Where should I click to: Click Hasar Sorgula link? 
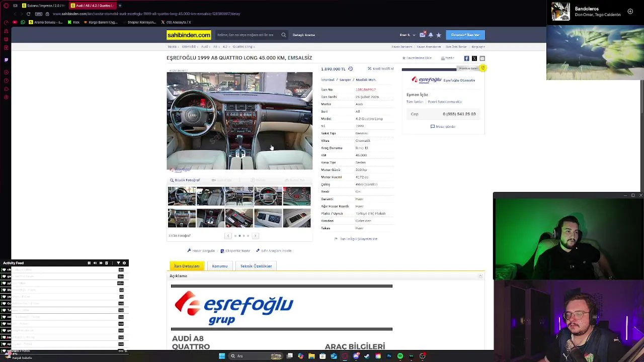(201, 251)
